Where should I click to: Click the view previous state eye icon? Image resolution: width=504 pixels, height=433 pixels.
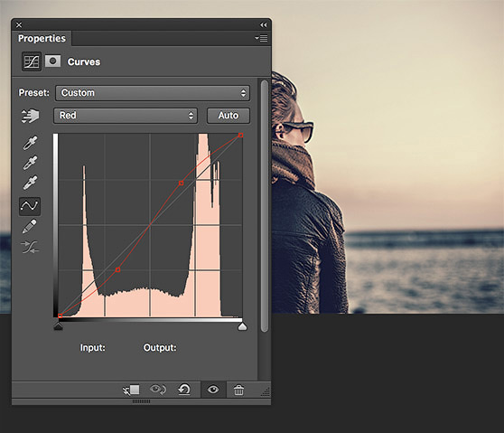tap(157, 390)
